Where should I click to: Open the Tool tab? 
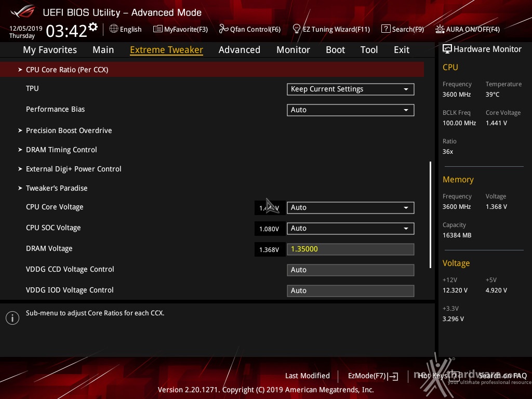pos(369,50)
